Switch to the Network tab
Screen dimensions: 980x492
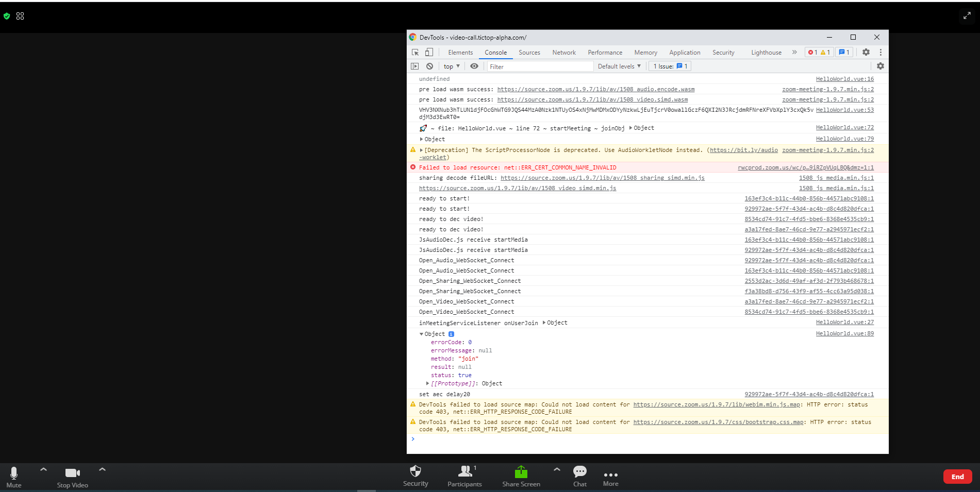[564, 52]
